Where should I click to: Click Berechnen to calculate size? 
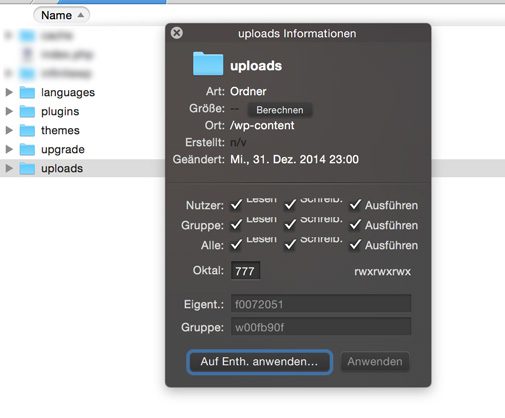click(x=280, y=110)
